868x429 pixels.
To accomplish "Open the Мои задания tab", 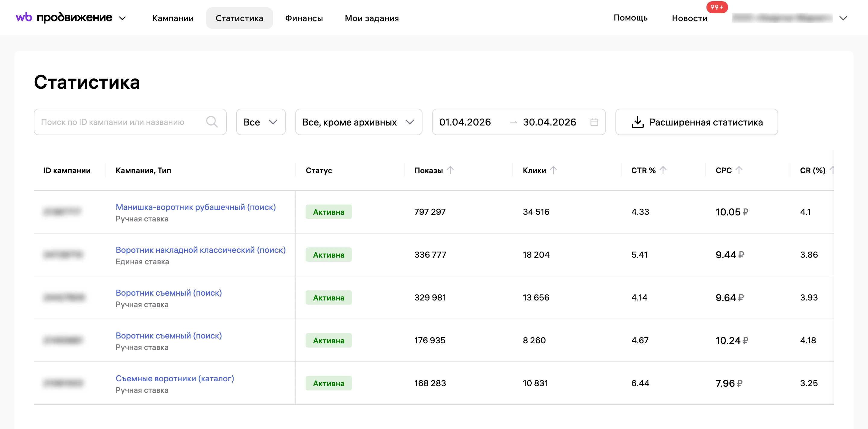I will pyautogui.click(x=372, y=18).
